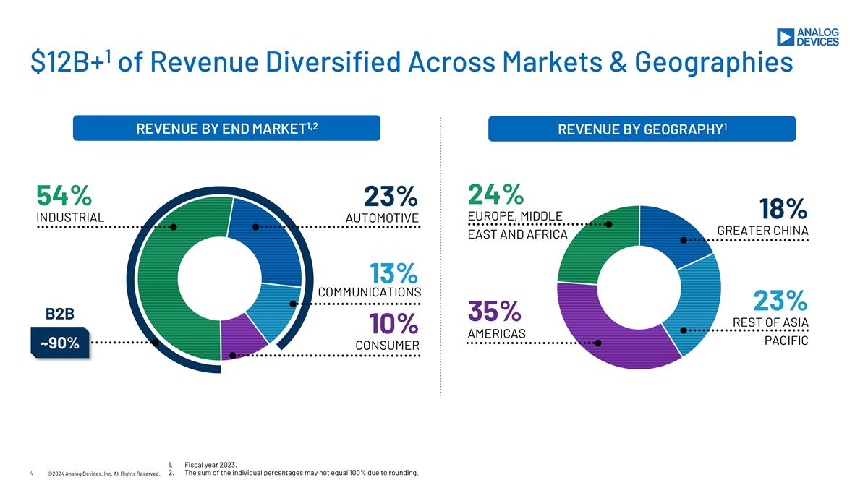Viewport: 868px width, 488px height.
Task: Click the ~90% B2B badge
Action: (59, 343)
